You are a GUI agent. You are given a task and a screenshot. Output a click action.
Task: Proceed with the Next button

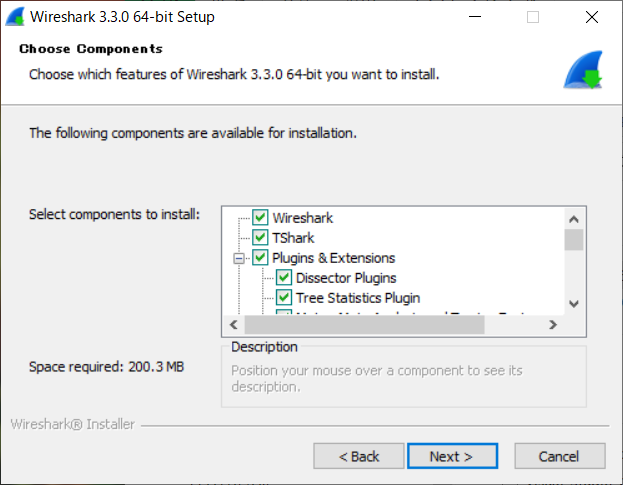452,457
